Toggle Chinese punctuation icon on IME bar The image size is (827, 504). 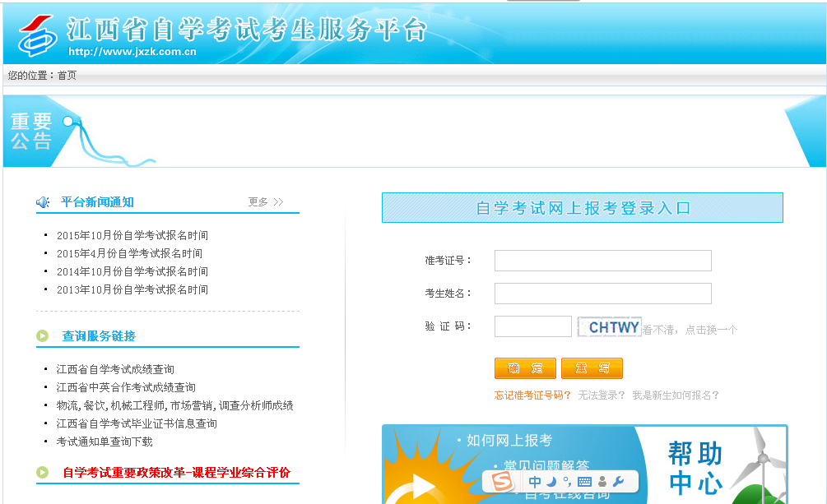567,482
